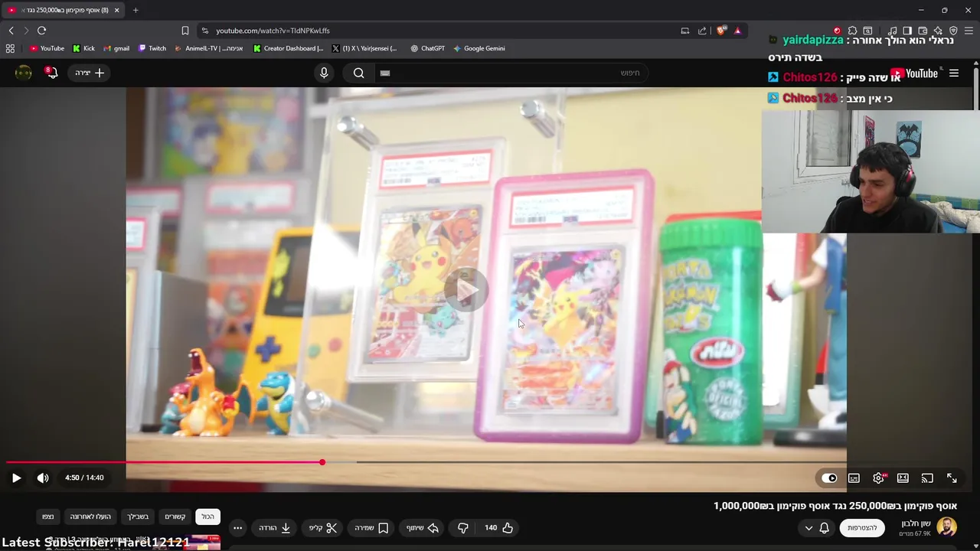Image resolution: width=980 pixels, height=551 pixels.
Task: Open YouTube notifications bell with badge
Action: (x=51, y=73)
